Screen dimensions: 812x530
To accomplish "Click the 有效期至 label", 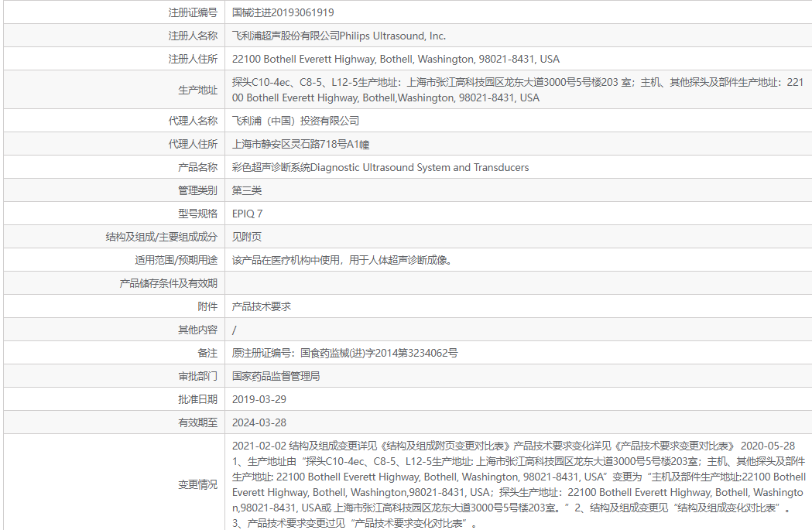I will coord(198,423).
